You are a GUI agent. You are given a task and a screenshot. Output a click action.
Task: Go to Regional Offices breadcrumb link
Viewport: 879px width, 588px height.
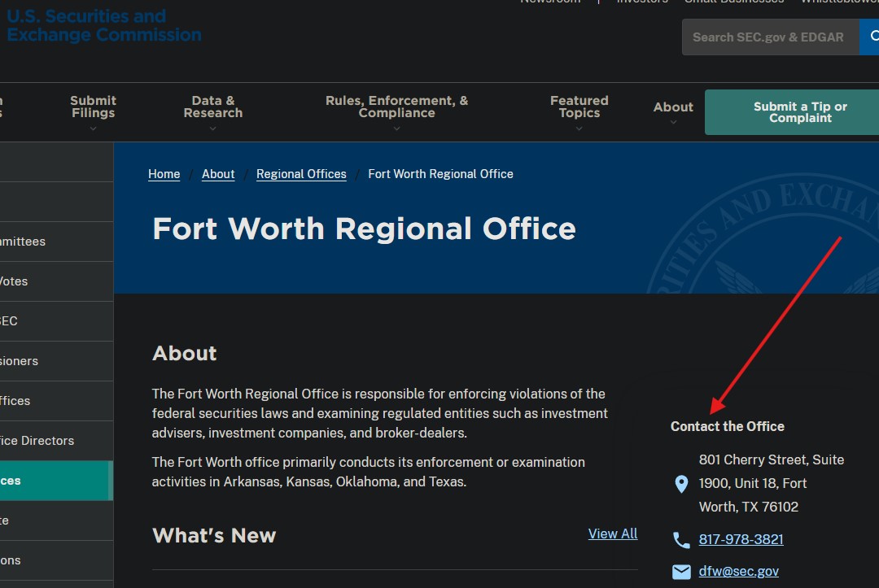[301, 174]
